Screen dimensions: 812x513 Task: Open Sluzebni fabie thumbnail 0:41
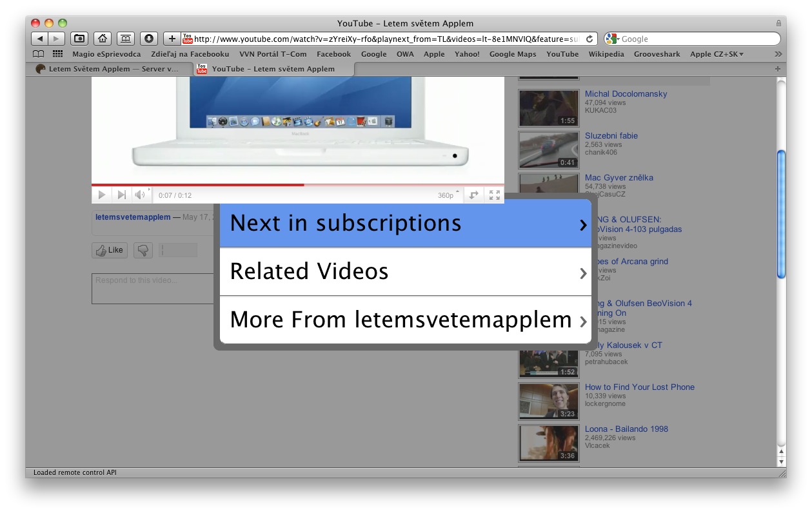(549, 150)
